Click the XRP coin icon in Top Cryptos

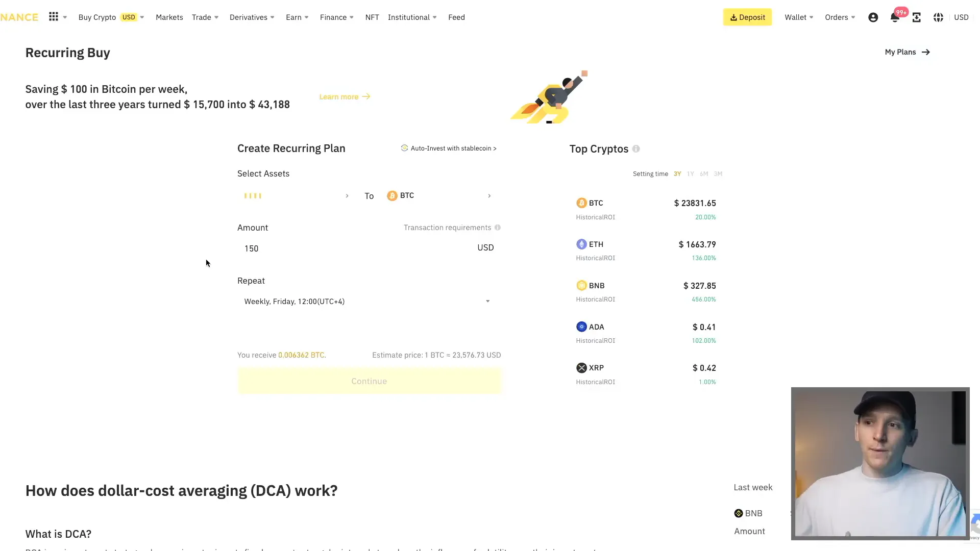[581, 368]
